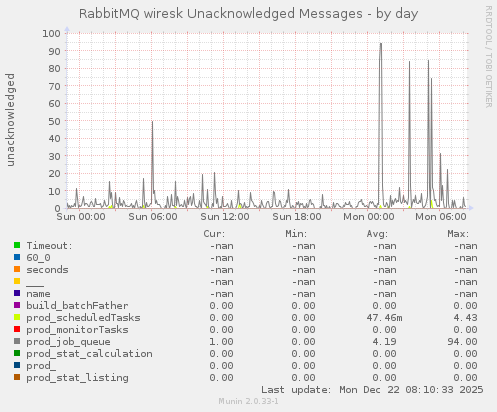Image resolution: width=497 pixels, height=412 pixels.
Task: Click the 'build_batchFather' legend label
Action: point(77,306)
